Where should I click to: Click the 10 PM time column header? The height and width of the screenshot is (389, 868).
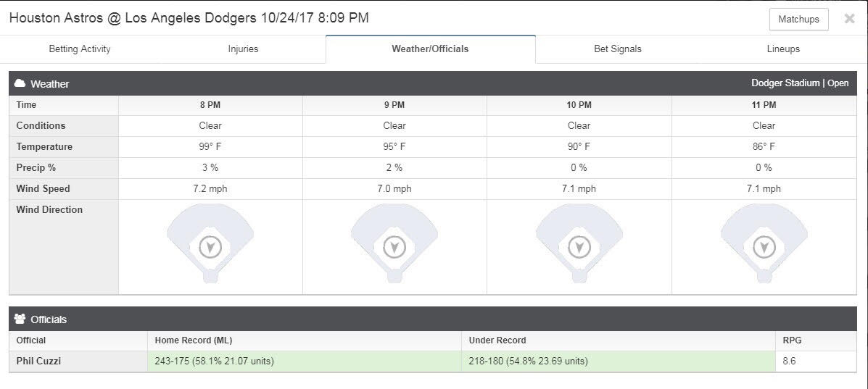pos(579,104)
